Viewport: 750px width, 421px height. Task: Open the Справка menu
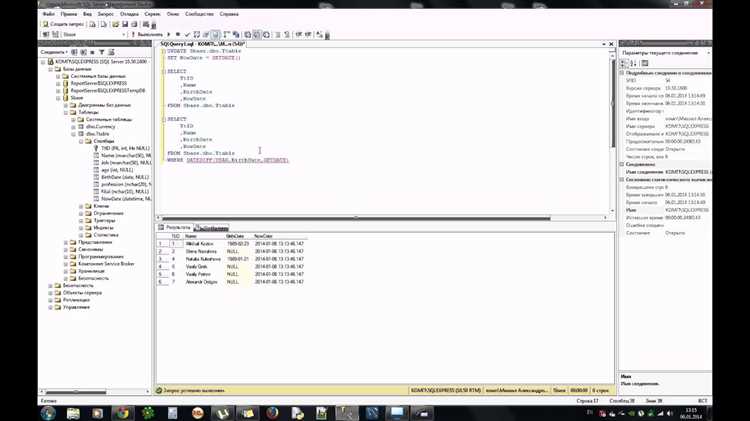click(229, 14)
